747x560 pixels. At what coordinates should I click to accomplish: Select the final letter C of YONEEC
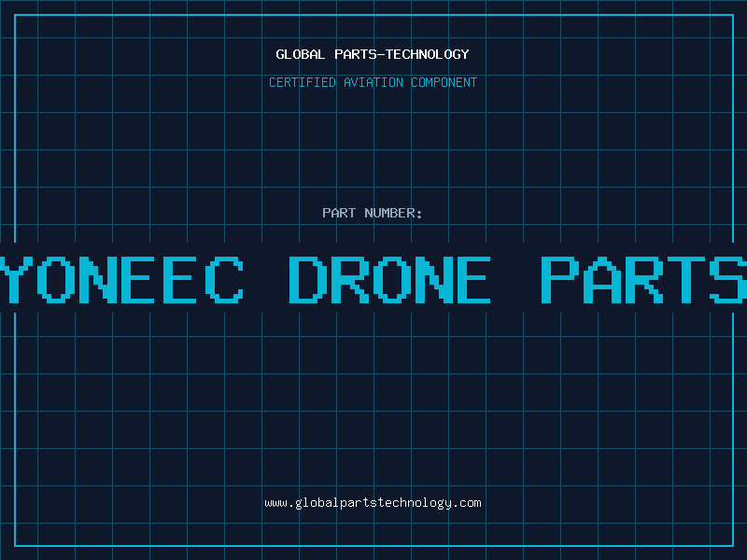224,280
